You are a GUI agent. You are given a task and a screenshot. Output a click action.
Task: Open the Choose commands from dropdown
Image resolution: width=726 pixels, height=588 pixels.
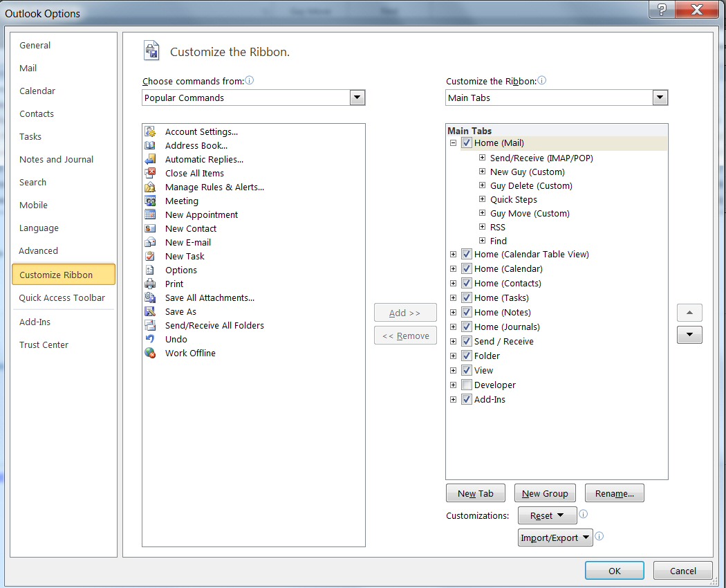[x=357, y=98]
